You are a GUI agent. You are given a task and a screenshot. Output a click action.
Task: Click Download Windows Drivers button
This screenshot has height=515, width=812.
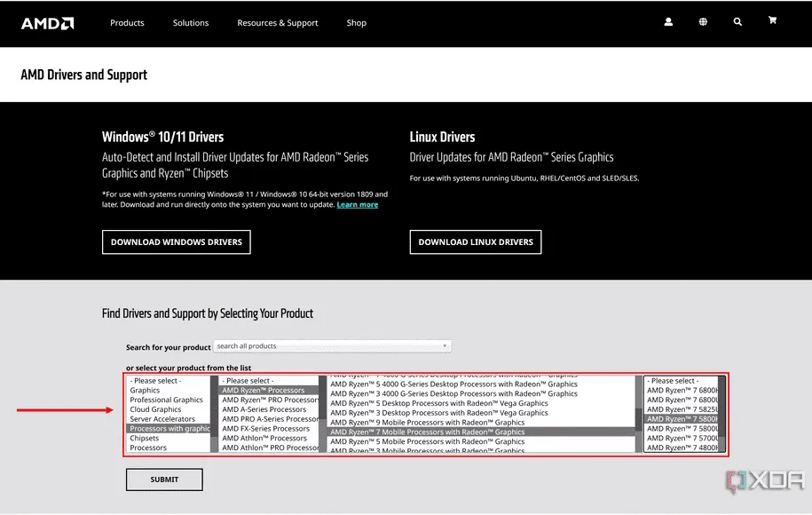[177, 242]
